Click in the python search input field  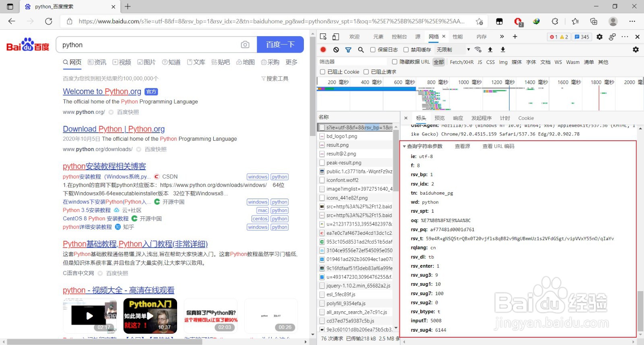pos(149,45)
